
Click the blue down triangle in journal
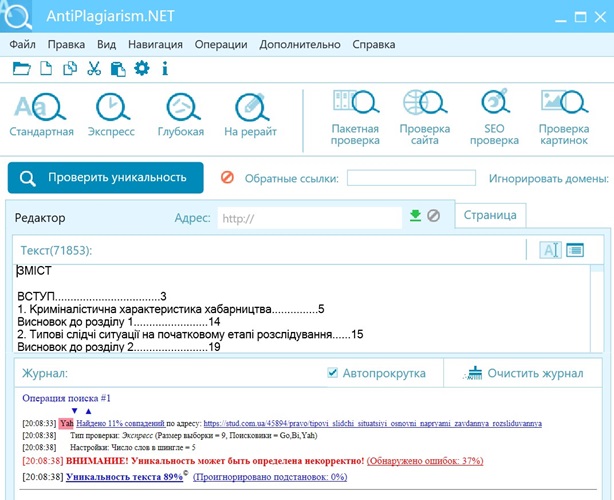pos(74,411)
